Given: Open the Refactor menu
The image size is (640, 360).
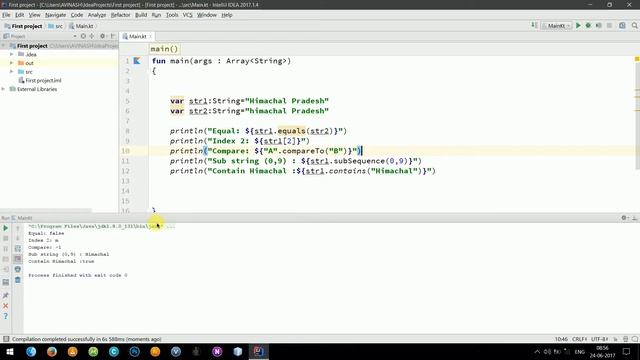Looking at the screenshot, I should tap(120, 15).
